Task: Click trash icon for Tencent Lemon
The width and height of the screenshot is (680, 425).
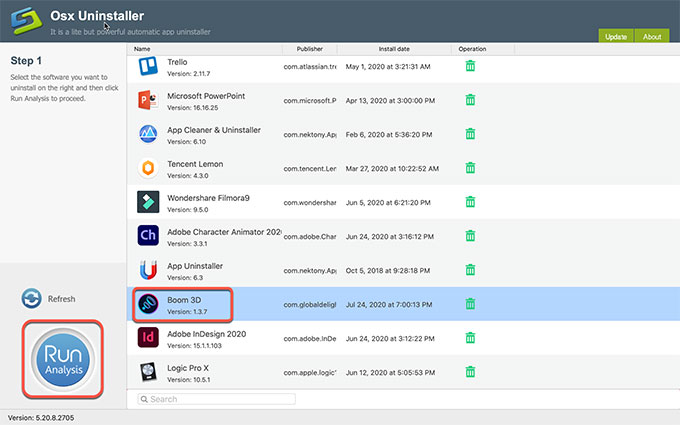Action: pyautogui.click(x=470, y=167)
